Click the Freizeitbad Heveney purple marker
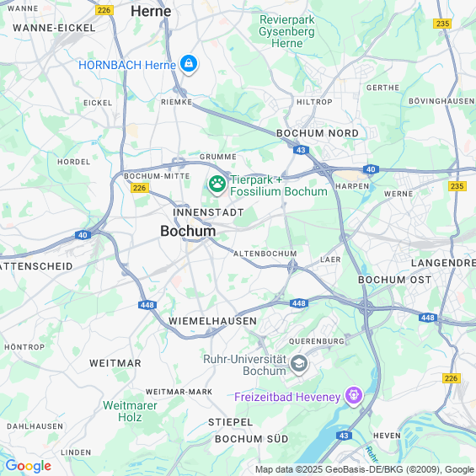The image size is (476, 476). [354, 396]
